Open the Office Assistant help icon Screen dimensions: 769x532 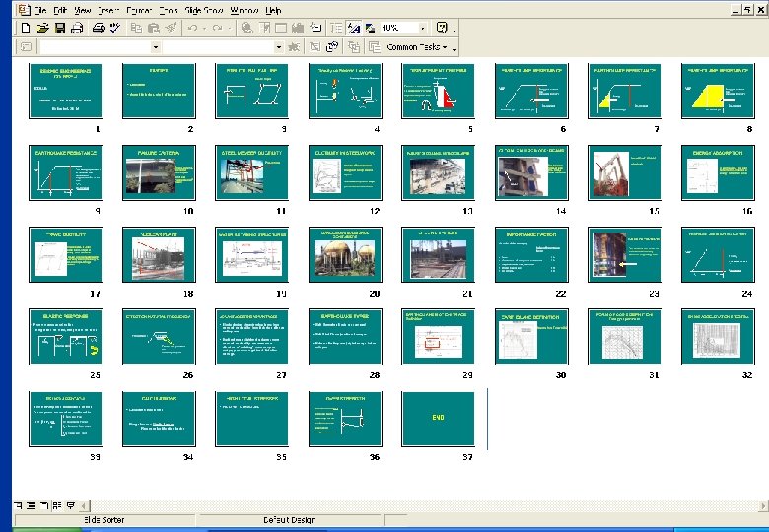[x=443, y=29]
